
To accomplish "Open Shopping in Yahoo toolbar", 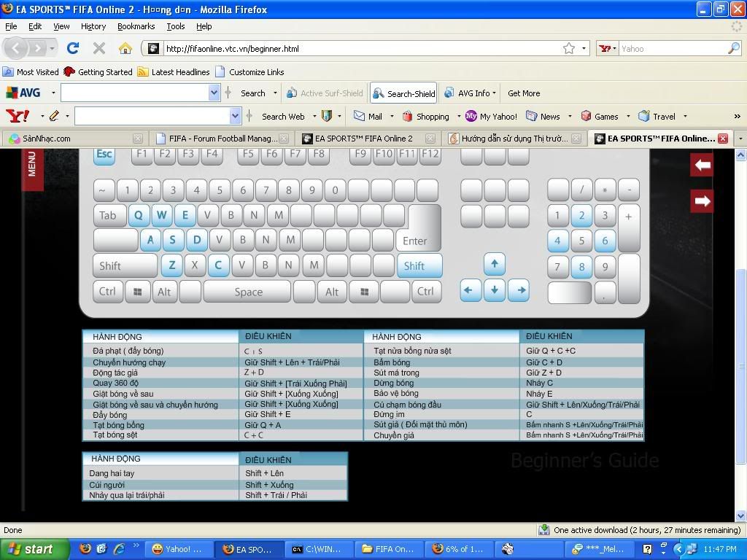I will point(426,116).
